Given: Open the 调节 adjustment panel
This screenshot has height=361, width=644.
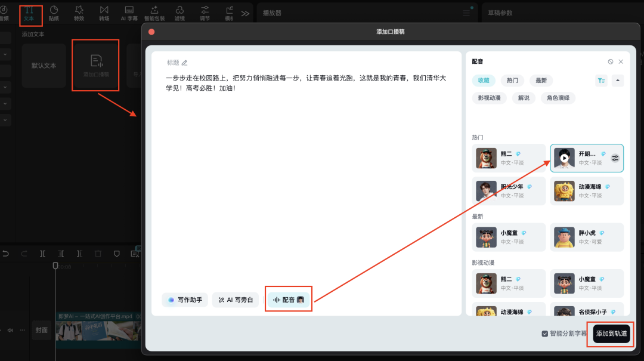Looking at the screenshot, I should pyautogui.click(x=205, y=13).
